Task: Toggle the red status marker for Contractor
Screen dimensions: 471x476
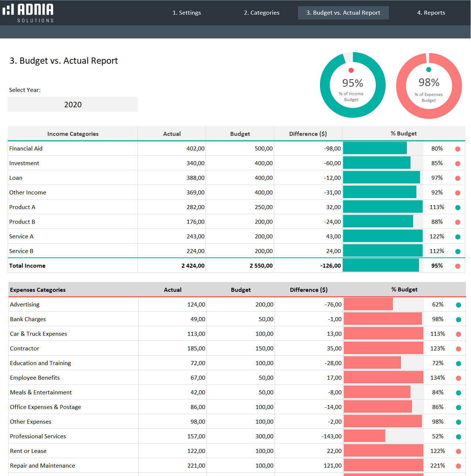Action: pyautogui.click(x=458, y=349)
